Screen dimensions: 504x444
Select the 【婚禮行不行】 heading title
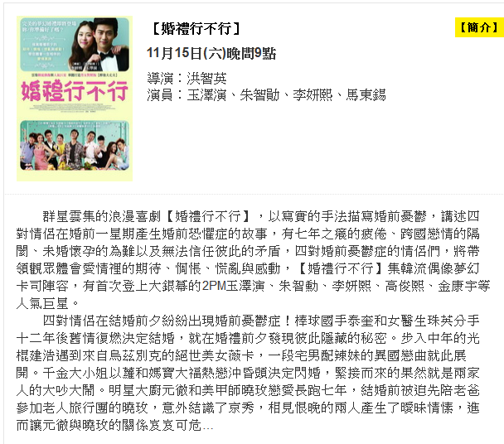(196, 29)
